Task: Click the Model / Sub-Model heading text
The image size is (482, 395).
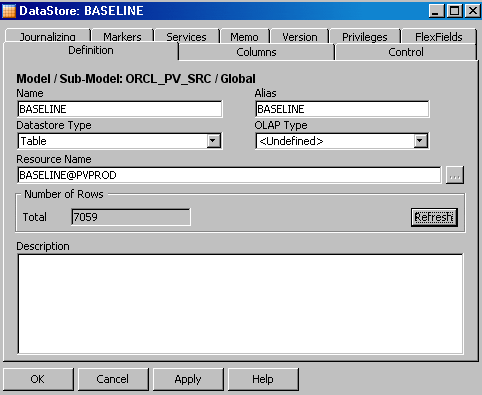Action: 136,79
